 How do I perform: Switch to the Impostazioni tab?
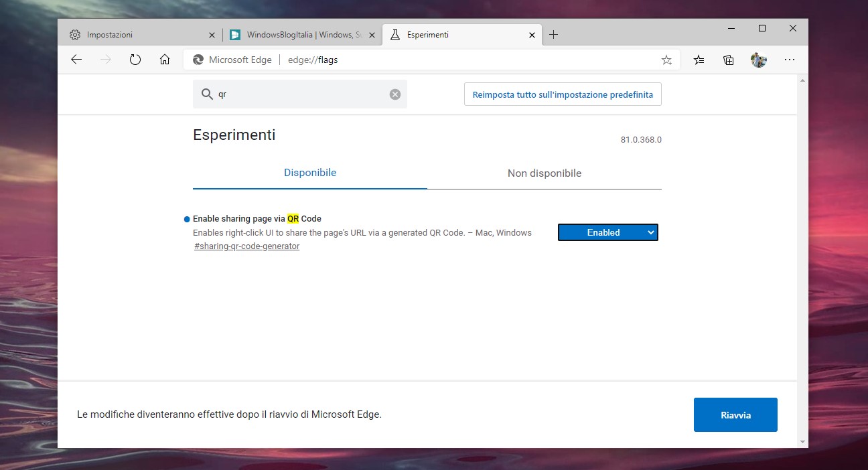141,35
